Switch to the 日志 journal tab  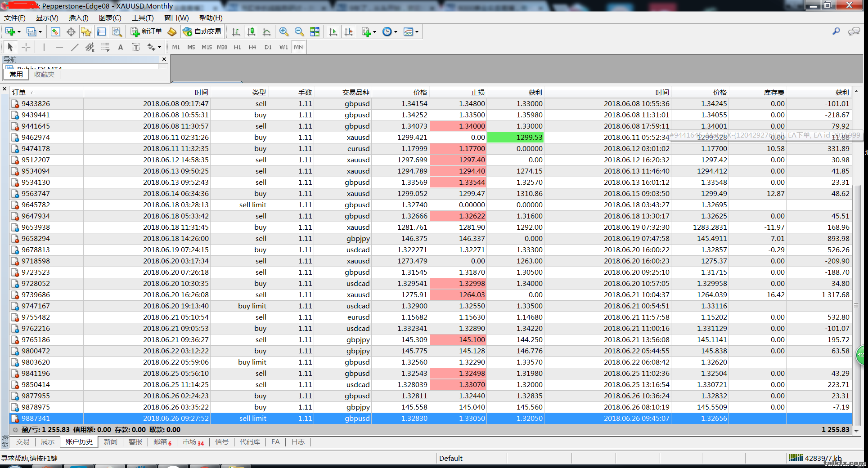298,442
